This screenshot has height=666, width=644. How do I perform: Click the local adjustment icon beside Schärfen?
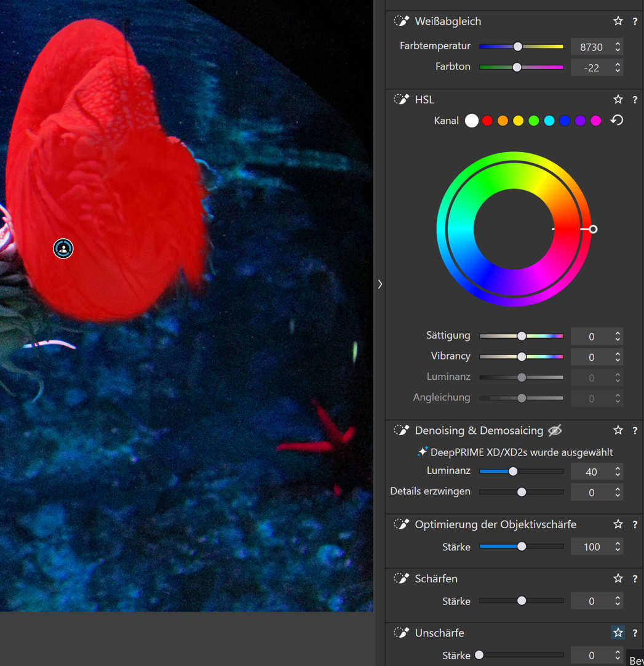coord(401,579)
